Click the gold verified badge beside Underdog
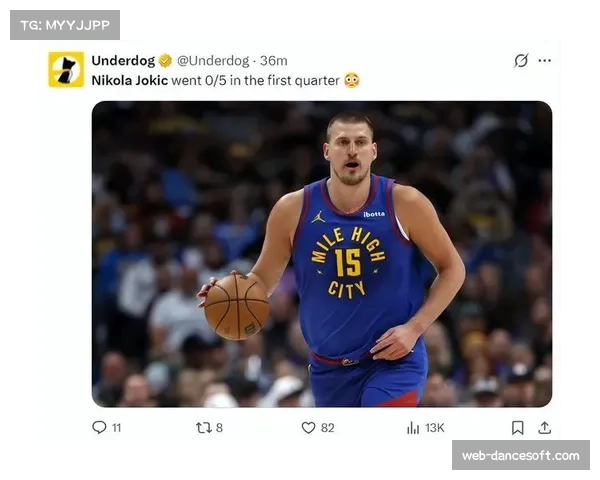The width and height of the screenshot is (600, 480). click(165, 60)
